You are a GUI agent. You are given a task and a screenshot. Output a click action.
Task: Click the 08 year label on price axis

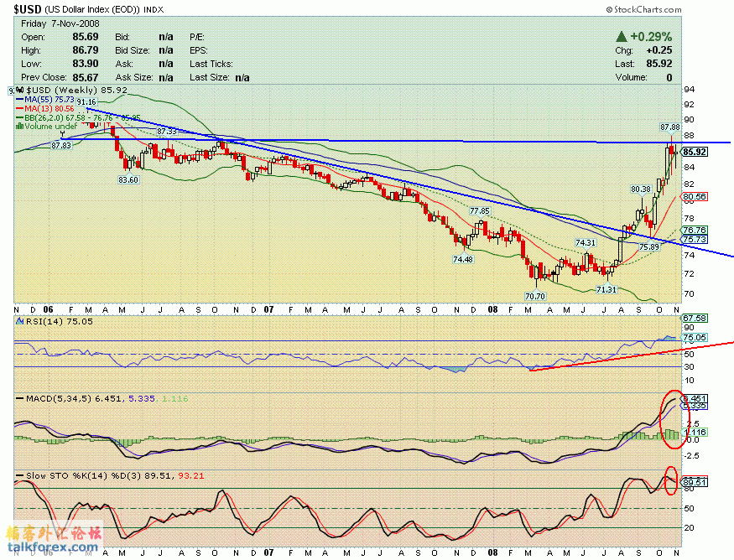[x=492, y=309]
